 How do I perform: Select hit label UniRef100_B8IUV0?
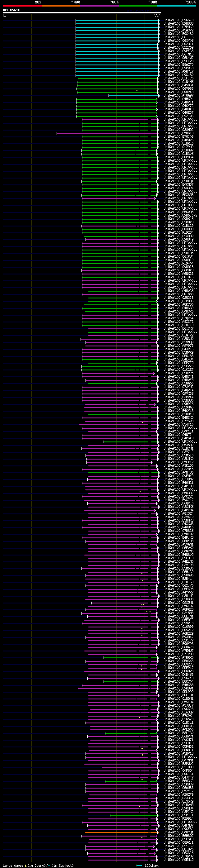tap(178, 850)
